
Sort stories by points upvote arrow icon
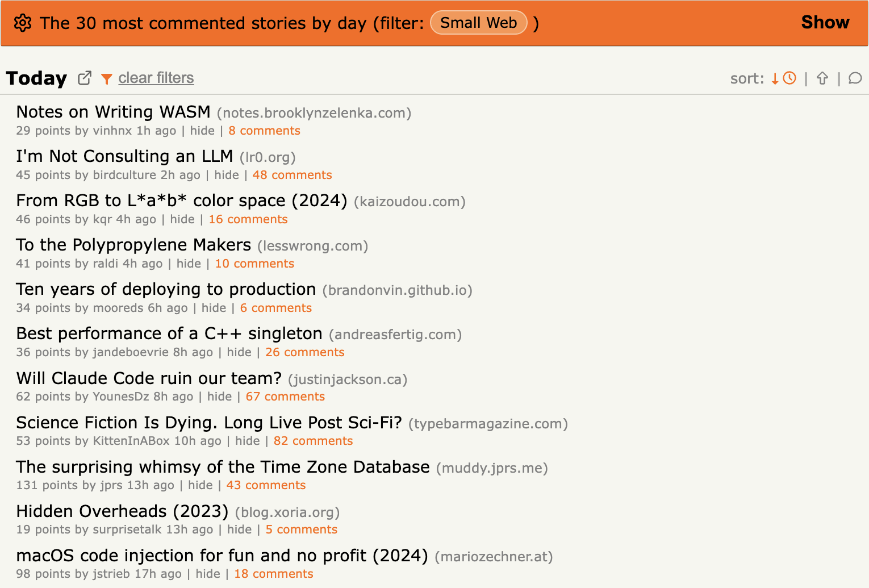tap(822, 78)
